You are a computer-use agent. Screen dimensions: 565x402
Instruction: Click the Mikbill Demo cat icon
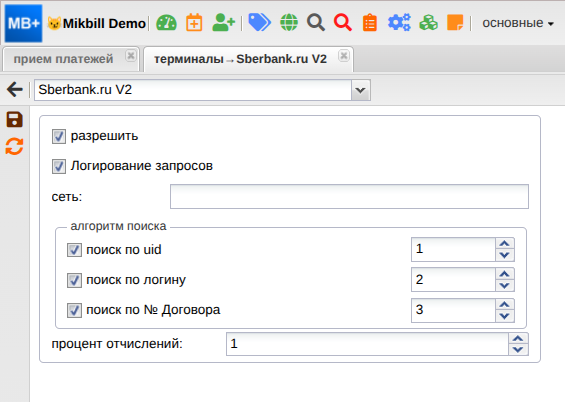coord(54,24)
